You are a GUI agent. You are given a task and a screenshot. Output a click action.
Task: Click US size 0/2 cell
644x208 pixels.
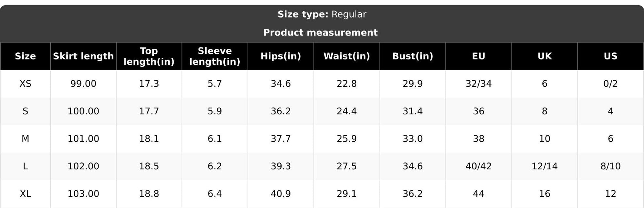(610, 84)
